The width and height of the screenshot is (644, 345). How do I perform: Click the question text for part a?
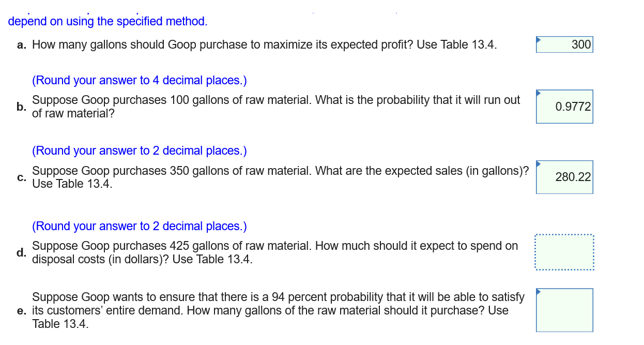(264, 44)
